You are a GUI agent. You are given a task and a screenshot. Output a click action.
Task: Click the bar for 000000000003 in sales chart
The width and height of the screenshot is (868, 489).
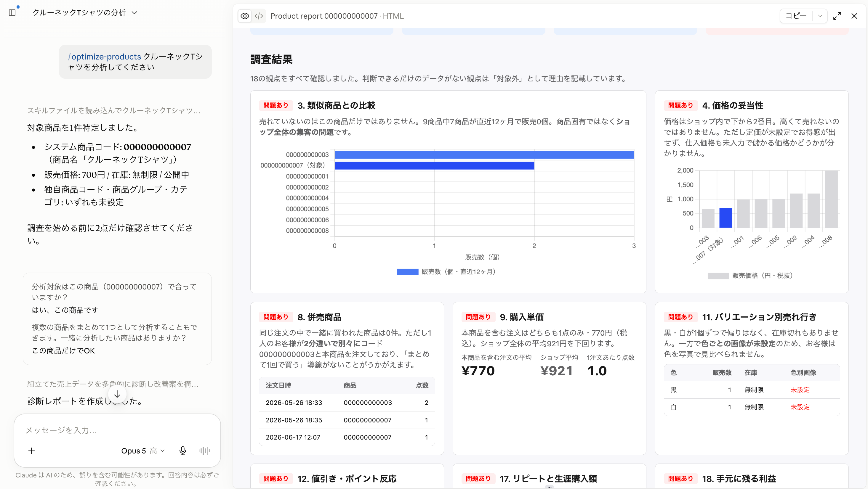click(x=484, y=155)
